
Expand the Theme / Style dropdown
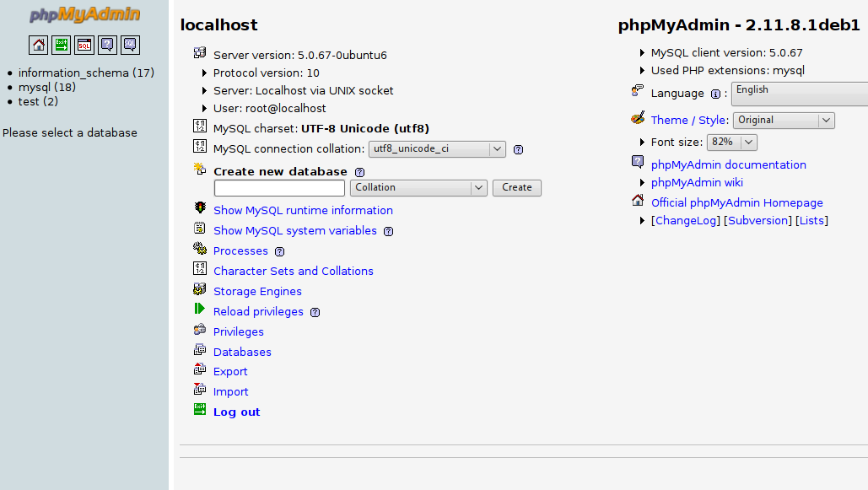(x=784, y=121)
